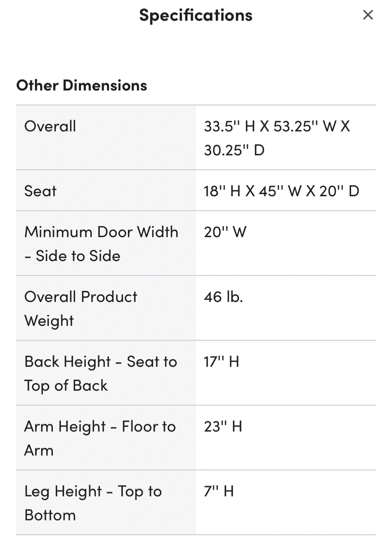
Task: Click the 'Top of Back' text line
Action: click(66, 386)
